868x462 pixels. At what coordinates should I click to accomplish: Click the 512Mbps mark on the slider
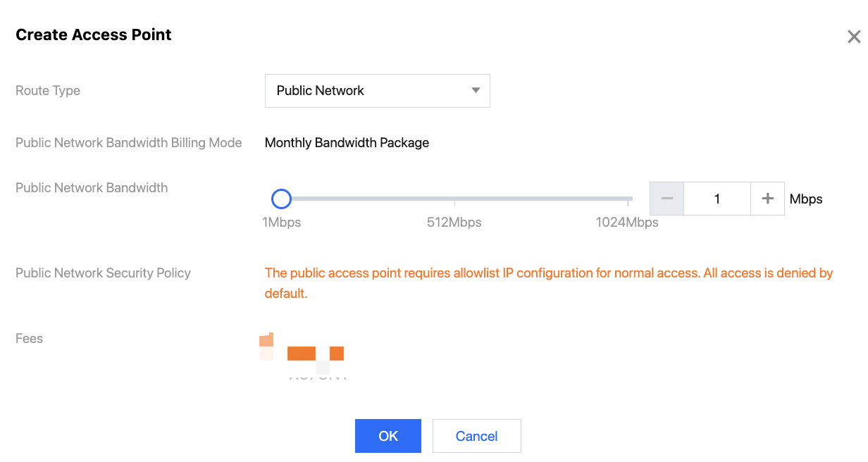454,200
